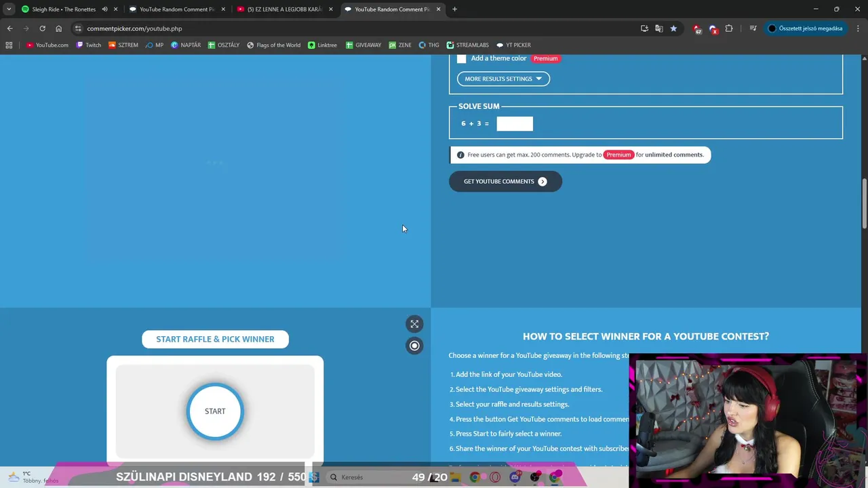Open Linktree bookmark
Screen dimensions: 868x488
tap(322, 45)
